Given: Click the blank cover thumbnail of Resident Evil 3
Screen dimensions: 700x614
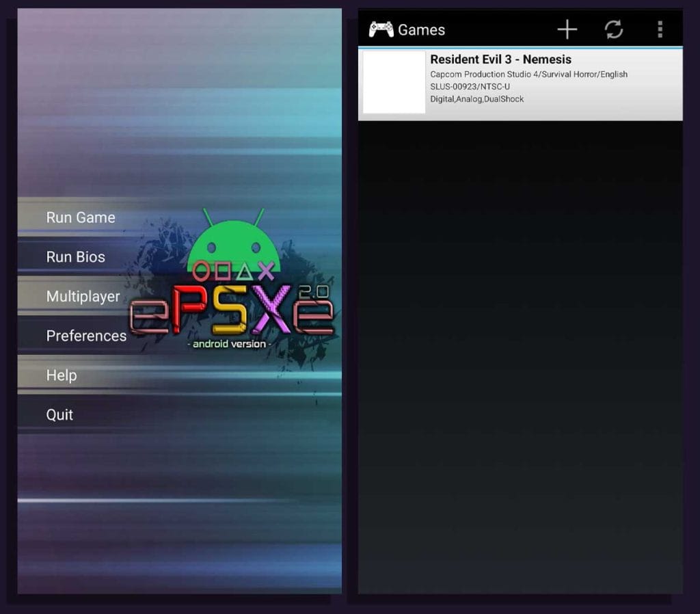Looking at the screenshot, I should [394, 82].
